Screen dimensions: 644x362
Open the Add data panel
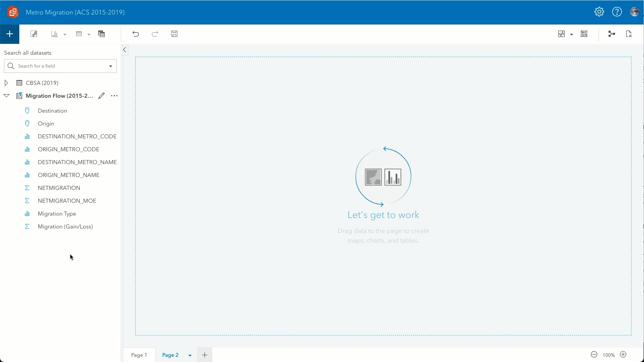click(x=10, y=34)
